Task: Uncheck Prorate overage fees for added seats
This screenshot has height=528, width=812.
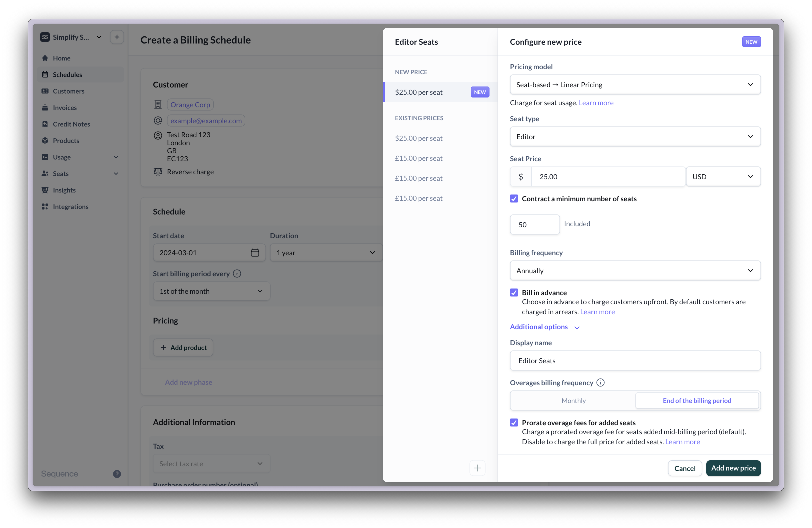Action: click(x=514, y=422)
